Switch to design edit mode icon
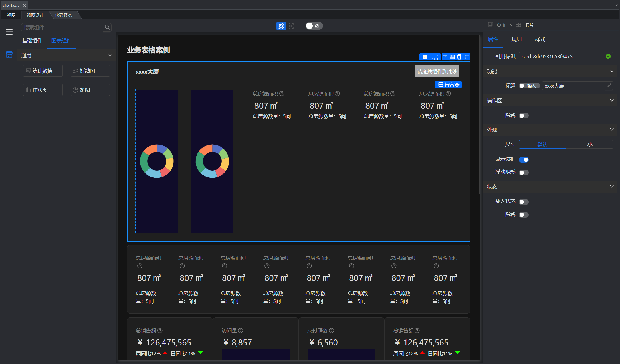The height and width of the screenshot is (364, 620). click(x=281, y=26)
